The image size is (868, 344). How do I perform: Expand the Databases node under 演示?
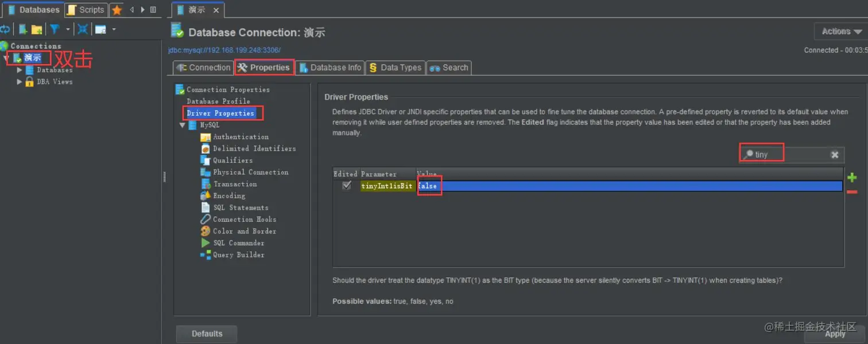(x=20, y=69)
